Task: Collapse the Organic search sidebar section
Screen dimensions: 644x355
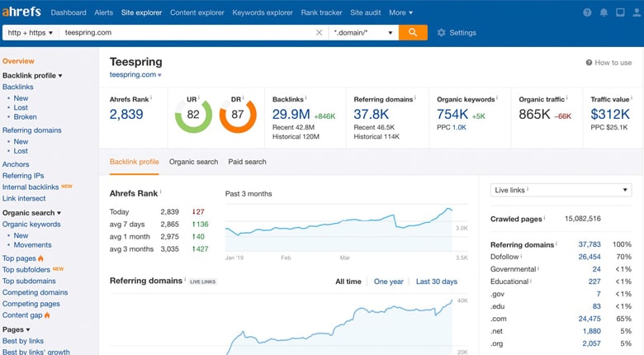Action: (31, 213)
